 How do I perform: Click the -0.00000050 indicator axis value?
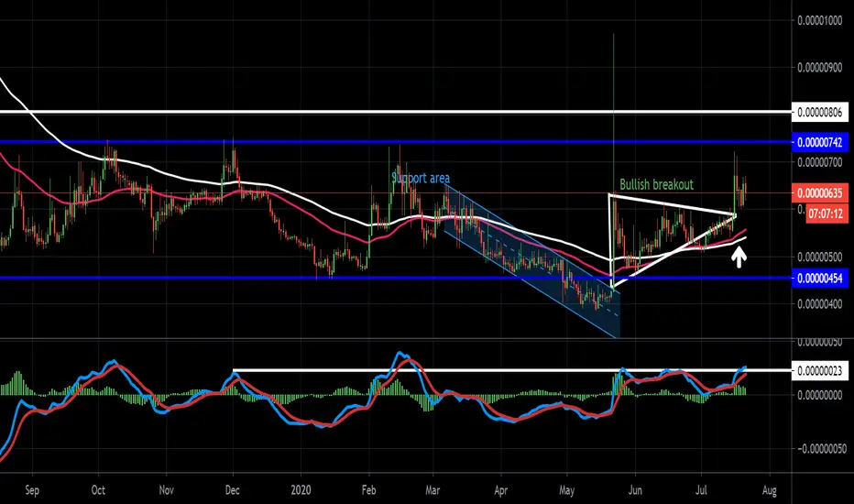pyautogui.click(x=822, y=448)
